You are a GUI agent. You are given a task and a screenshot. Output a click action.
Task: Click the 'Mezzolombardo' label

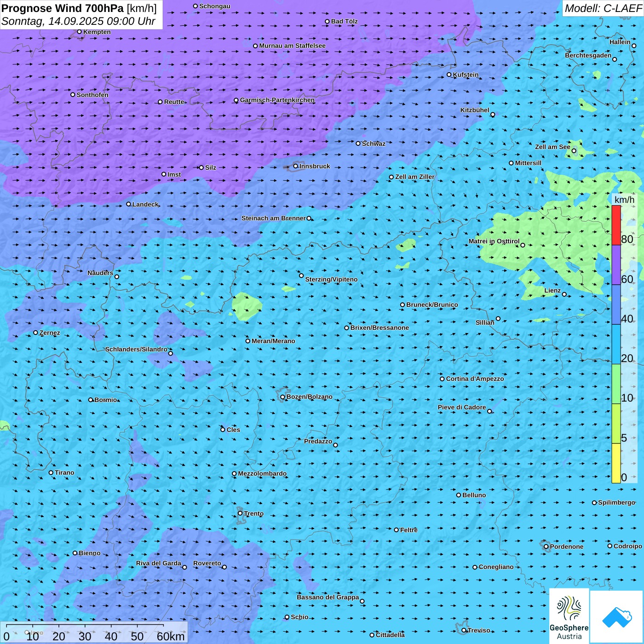[x=262, y=473]
